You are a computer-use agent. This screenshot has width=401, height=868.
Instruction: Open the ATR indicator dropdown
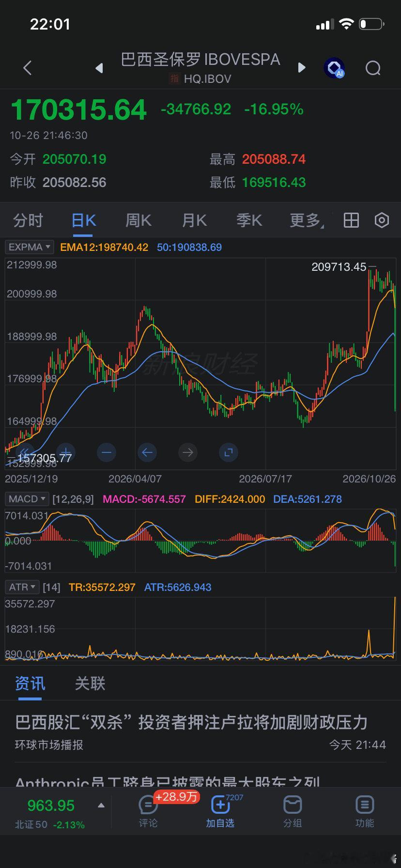22,587
